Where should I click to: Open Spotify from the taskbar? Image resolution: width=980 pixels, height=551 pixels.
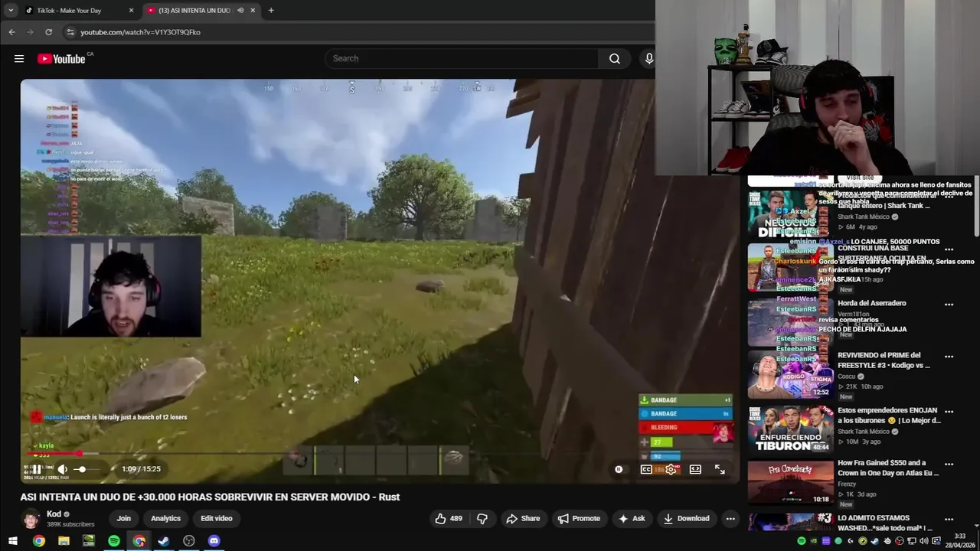[114, 541]
